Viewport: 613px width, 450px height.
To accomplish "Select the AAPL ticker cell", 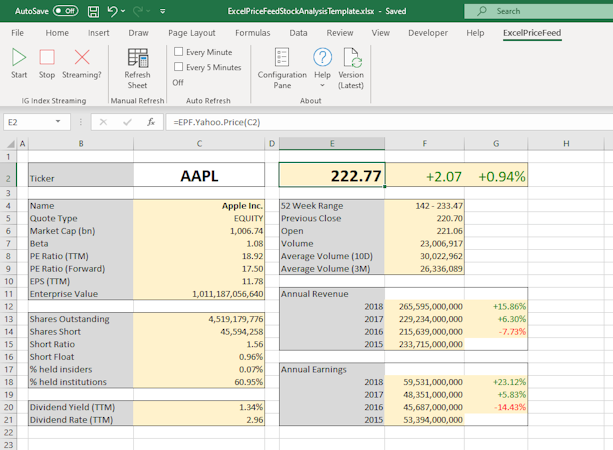I will pos(199,176).
